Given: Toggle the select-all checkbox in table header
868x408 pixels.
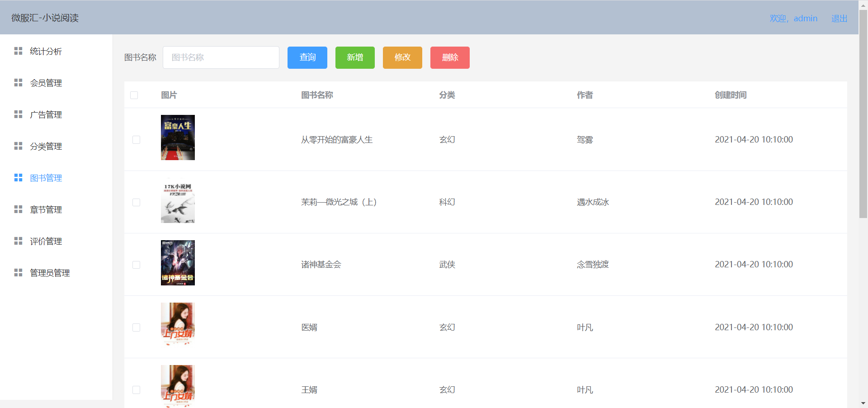Looking at the screenshot, I should (x=134, y=95).
